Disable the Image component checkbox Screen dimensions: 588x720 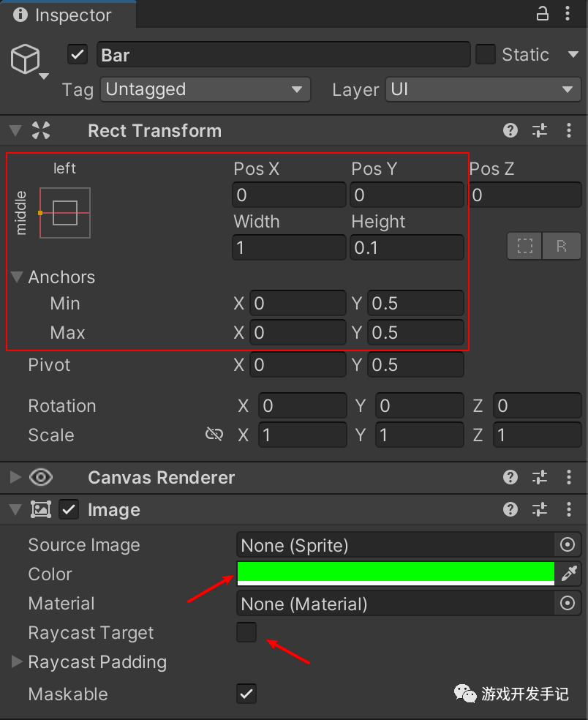click(69, 510)
